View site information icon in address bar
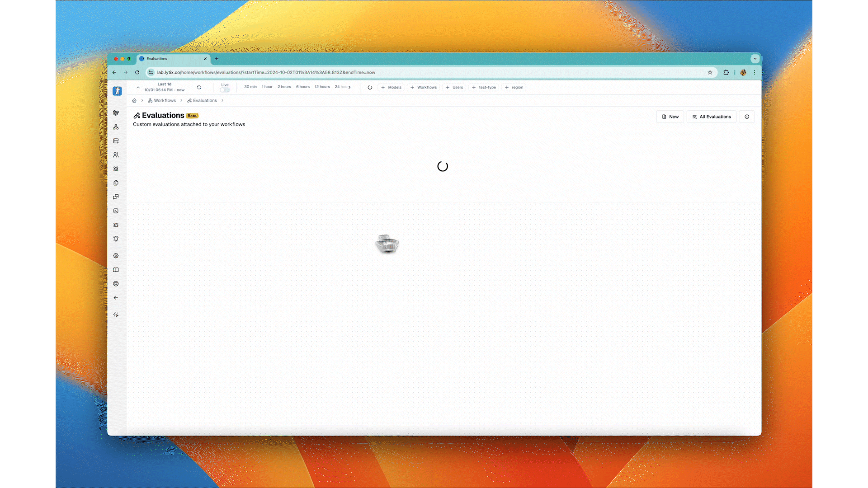868x488 pixels. [x=151, y=72]
